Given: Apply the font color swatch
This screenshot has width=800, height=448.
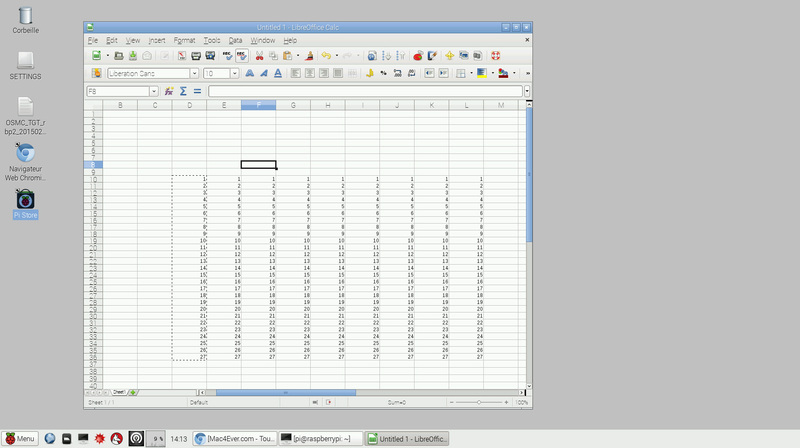Looking at the screenshot, I should [503, 73].
